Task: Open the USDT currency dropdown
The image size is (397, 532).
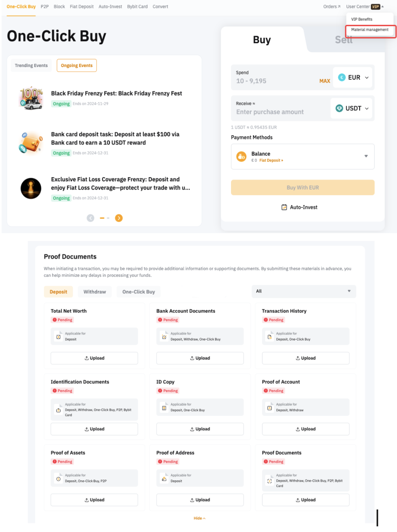Action: 352,108
